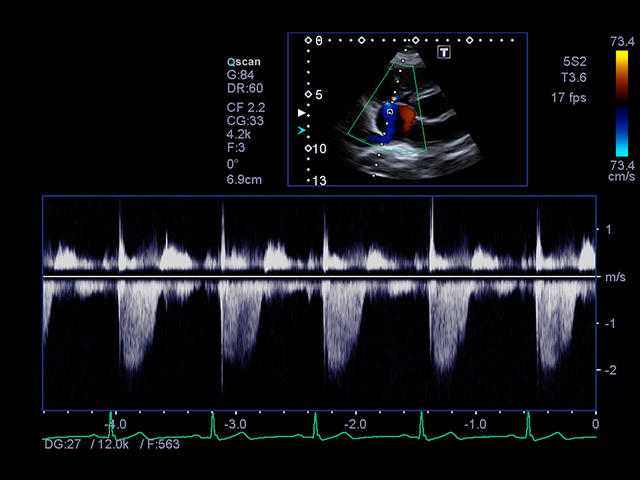Screen dimensions: 640x480
Task: Click the CF 2.2 color frequency readout
Action: [246, 106]
